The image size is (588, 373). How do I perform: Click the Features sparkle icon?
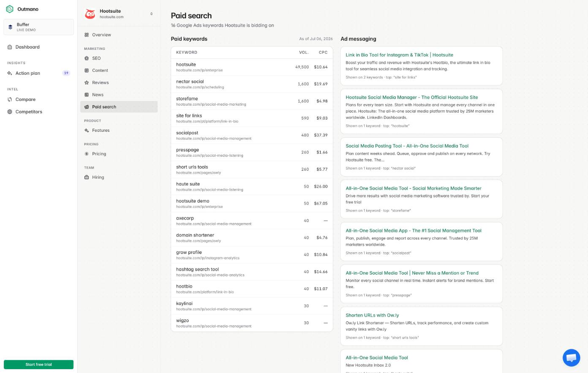87,131
